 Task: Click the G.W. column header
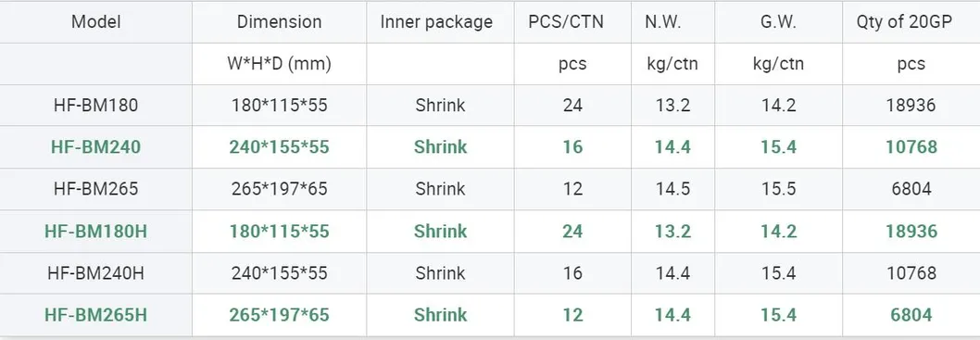click(778, 22)
